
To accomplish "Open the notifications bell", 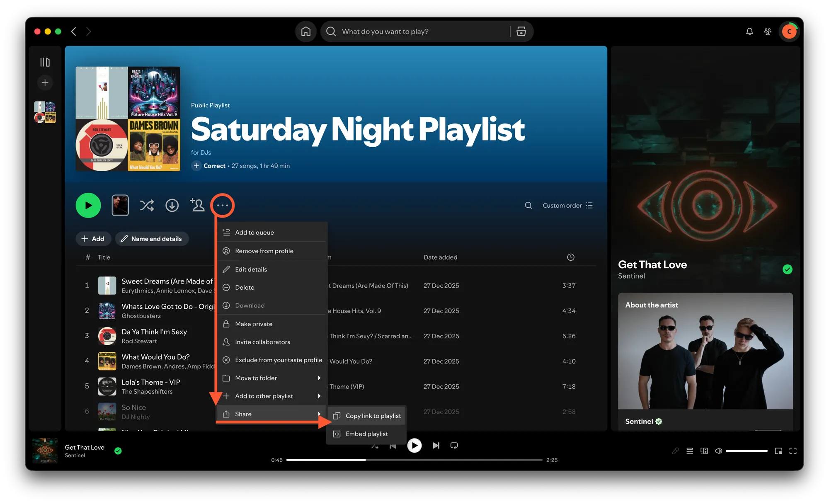I will tap(749, 31).
